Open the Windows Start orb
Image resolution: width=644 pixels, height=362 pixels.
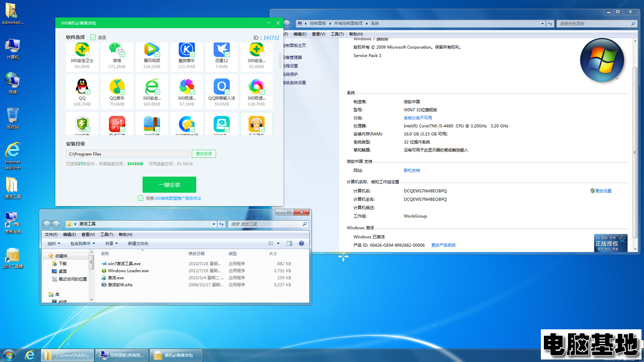click(x=9, y=355)
